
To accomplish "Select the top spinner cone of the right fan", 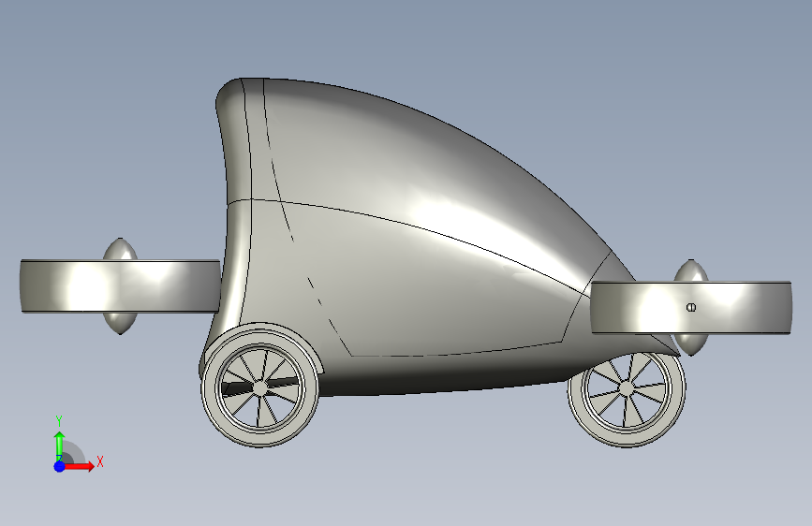I will pyautogui.click(x=691, y=270).
